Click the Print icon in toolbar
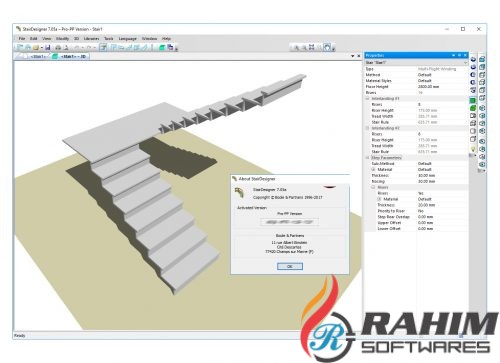The image size is (500, 363). tap(58, 48)
